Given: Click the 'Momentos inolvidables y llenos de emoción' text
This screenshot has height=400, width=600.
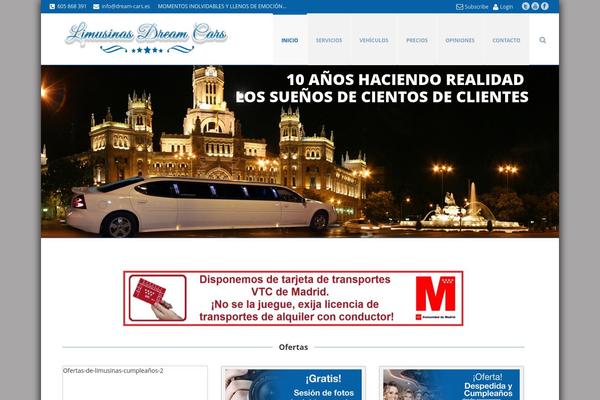Looking at the screenshot, I should point(222,7).
